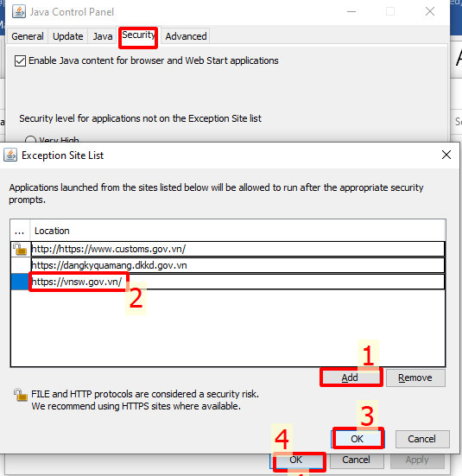Click the https://vnsw.gov.vn/ location field
This screenshot has height=476, width=462.
click(237, 282)
